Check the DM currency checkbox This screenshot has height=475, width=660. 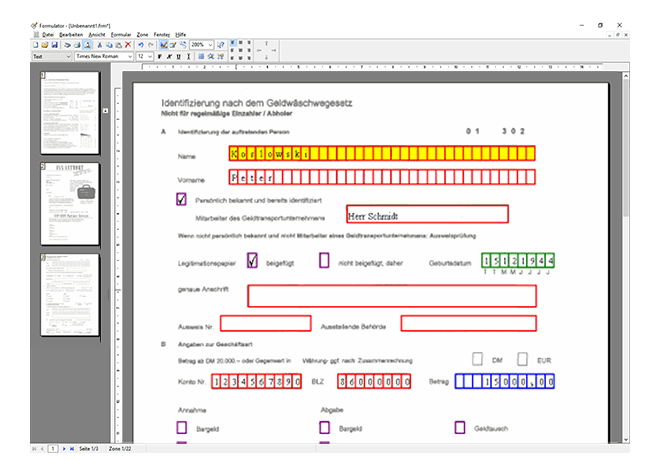click(x=477, y=359)
